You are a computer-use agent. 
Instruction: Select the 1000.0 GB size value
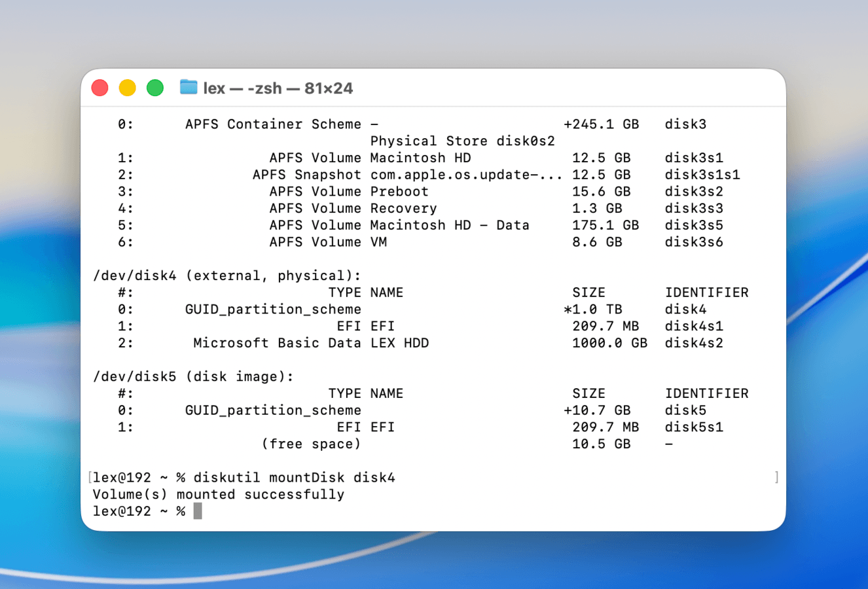[x=610, y=343]
